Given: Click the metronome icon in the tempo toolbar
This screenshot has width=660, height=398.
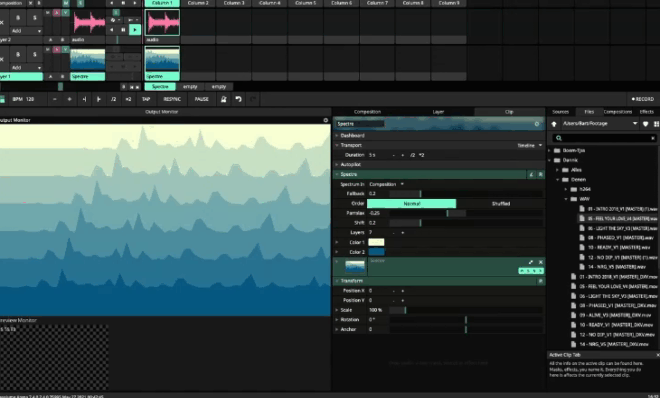Looking at the screenshot, I should (x=224, y=99).
